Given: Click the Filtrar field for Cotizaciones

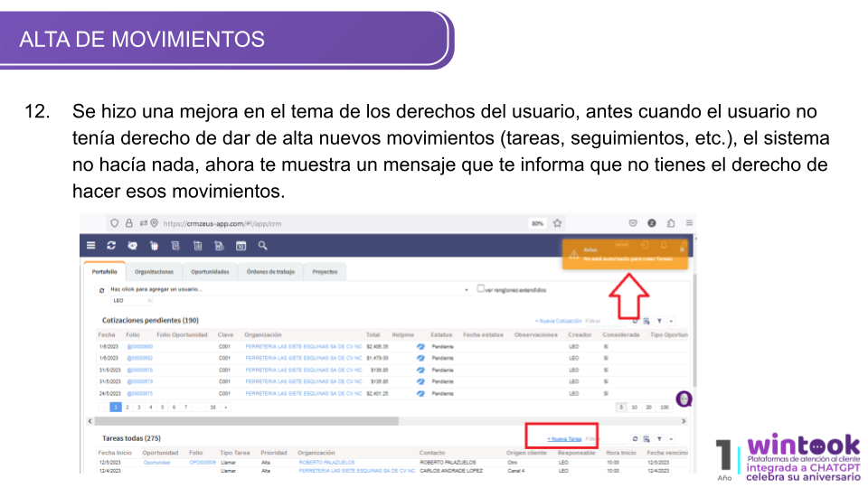Looking at the screenshot, I should pyautogui.click(x=606, y=321).
